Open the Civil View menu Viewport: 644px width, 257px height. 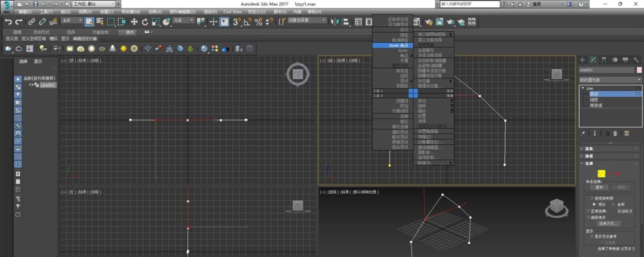click(x=233, y=11)
